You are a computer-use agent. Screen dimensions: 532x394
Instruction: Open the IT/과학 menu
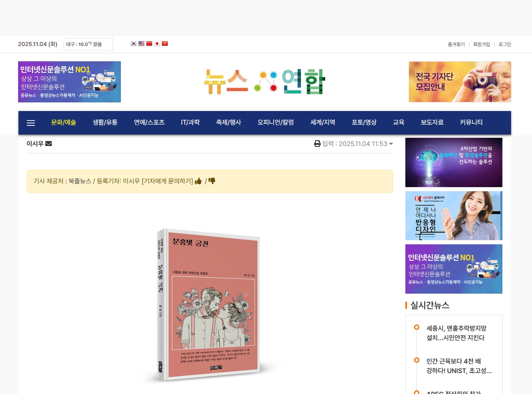click(190, 123)
